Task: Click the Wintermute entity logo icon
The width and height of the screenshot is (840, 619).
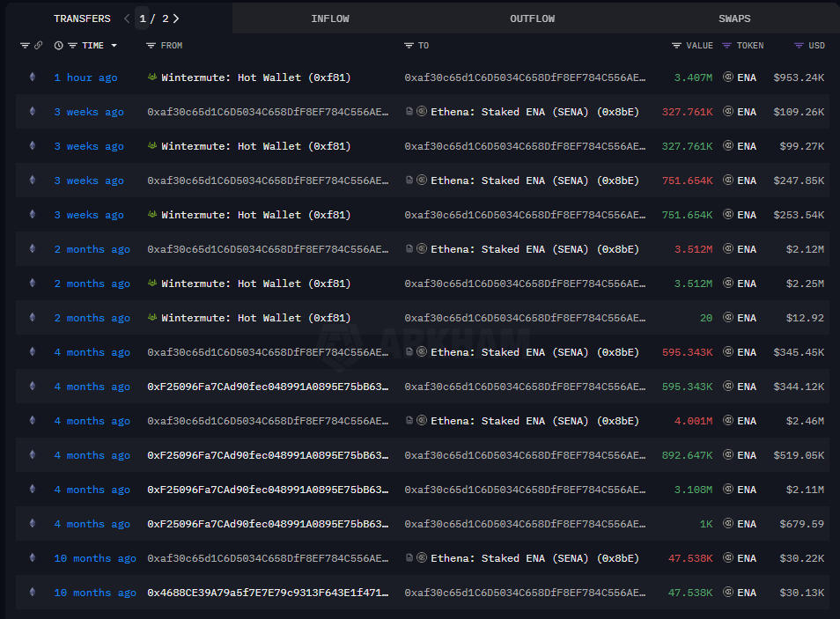Action: (151, 77)
